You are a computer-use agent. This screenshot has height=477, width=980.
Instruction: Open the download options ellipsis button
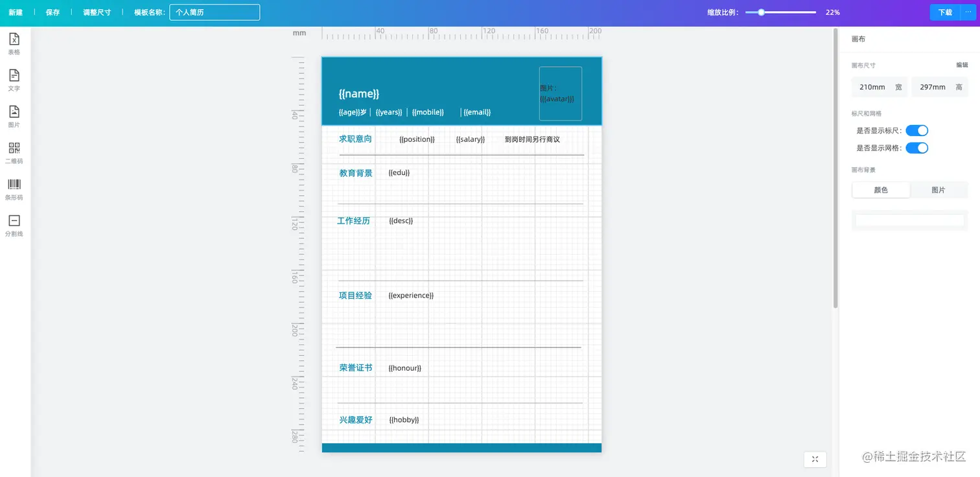pos(968,12)
